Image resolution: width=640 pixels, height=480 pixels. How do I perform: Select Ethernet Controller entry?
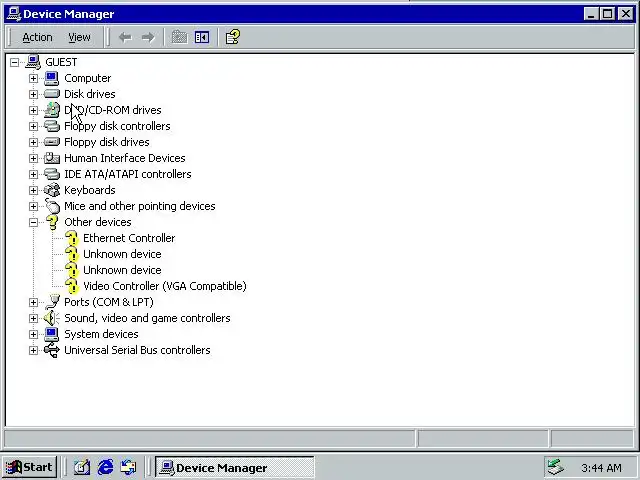coord(129,238)
